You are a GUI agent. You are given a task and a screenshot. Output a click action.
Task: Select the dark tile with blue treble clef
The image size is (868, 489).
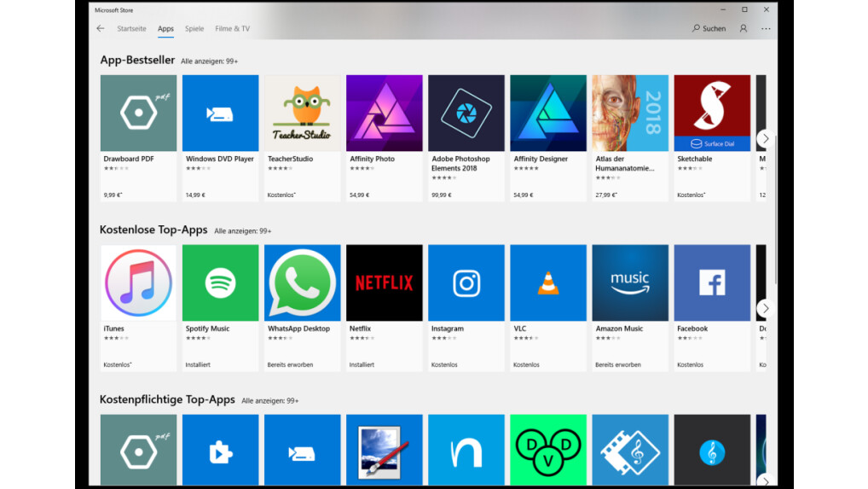pyautogui.click(x=712, y=451)
